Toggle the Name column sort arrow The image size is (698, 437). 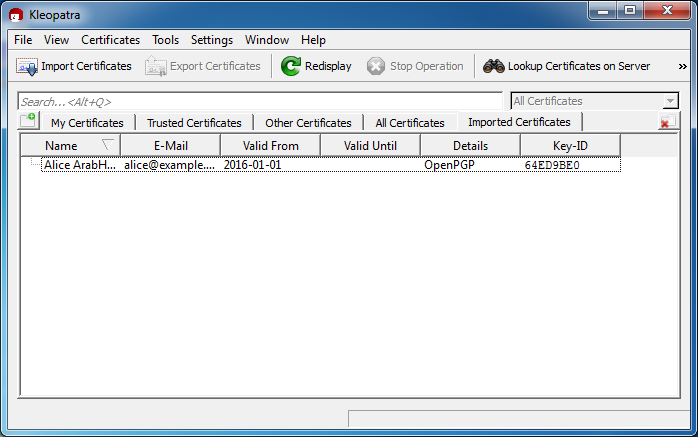pyautogui.click(x=107, y=145)
